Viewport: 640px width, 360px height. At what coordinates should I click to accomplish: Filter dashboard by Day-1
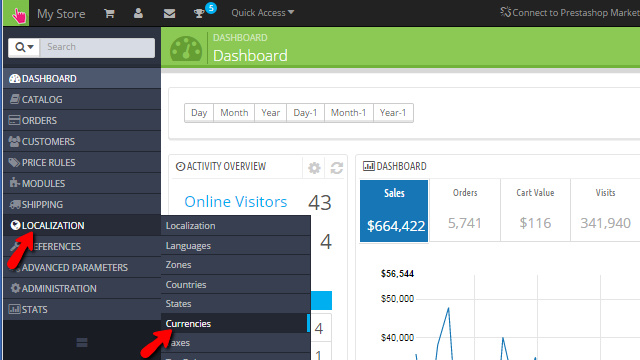tap(305, 113)
